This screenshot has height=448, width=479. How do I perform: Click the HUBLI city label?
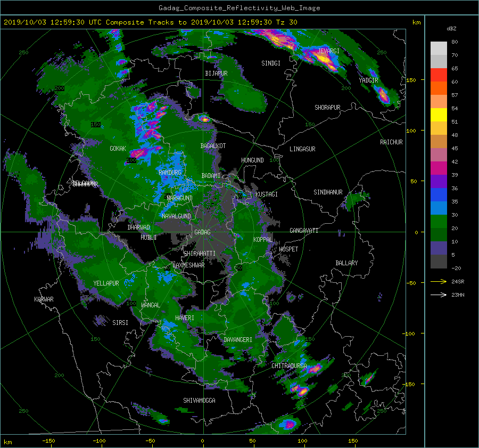(x=148, y=237)
